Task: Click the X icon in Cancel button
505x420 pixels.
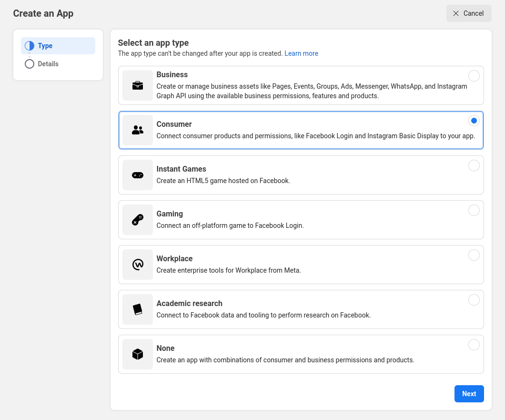Action: tap(456, 13)
